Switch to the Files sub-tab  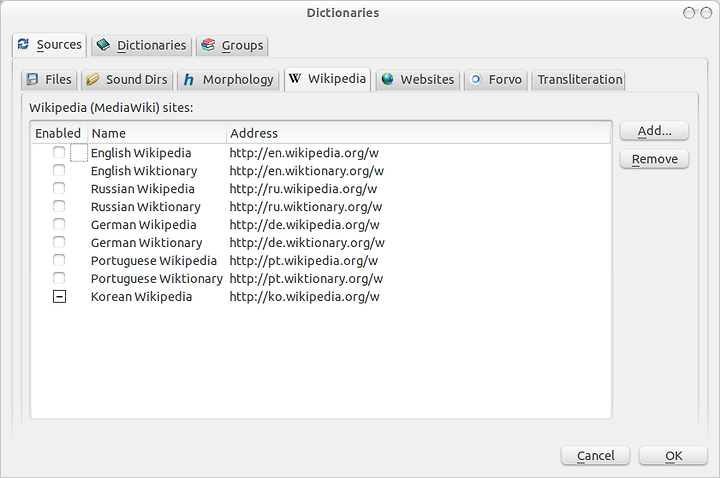(x=49, y=80)
